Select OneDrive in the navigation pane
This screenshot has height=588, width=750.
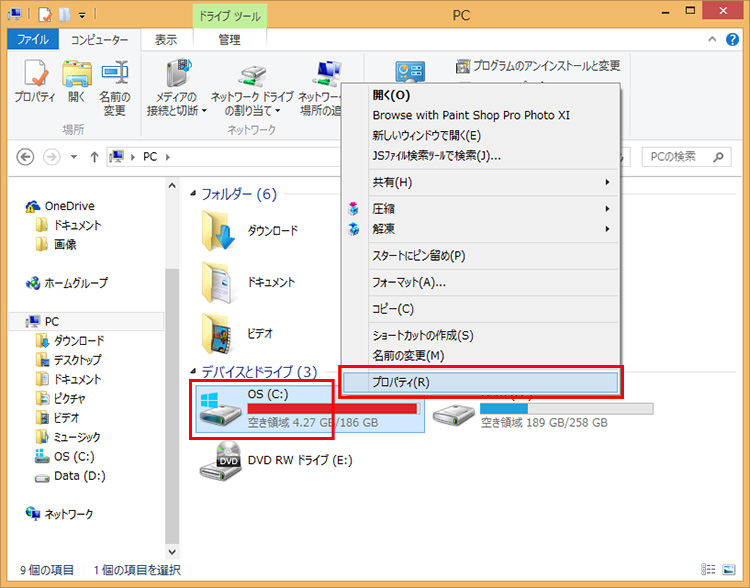[x=60, y=206]
